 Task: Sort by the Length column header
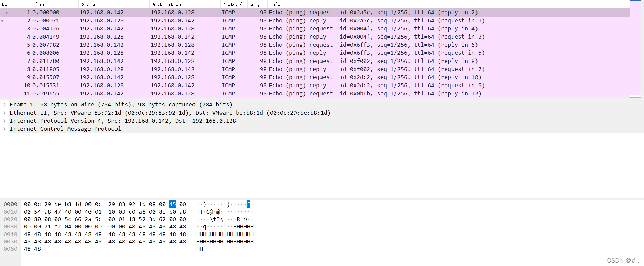[x=257, y=4]
